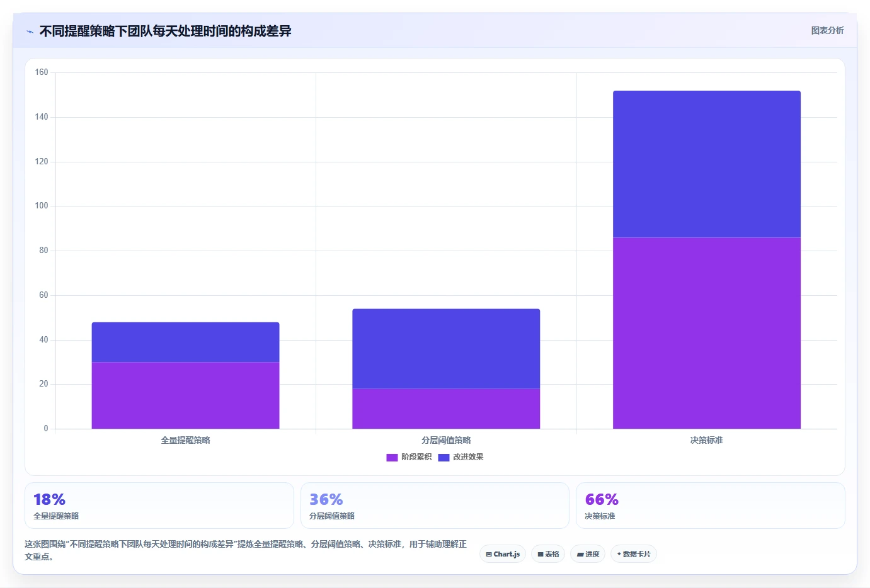Click the y-axis value 60
The image size is (870, 588).
point(43,295)
